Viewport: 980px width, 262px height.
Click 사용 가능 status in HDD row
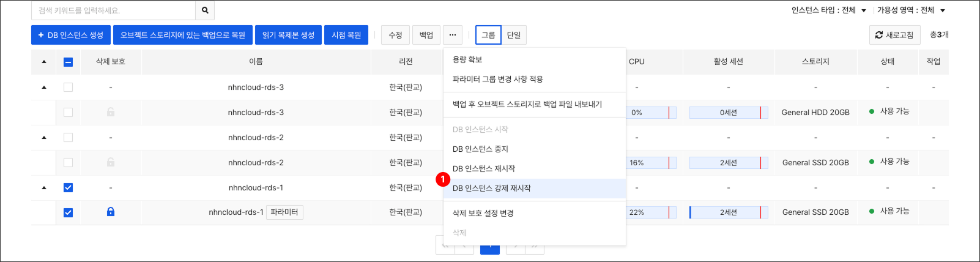tap(889, 111)
